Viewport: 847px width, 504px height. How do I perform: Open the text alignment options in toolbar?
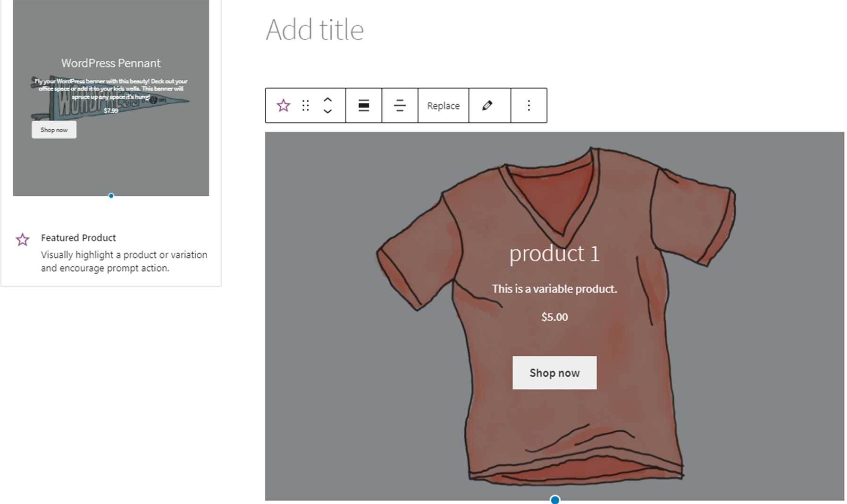tap(400, 105)
